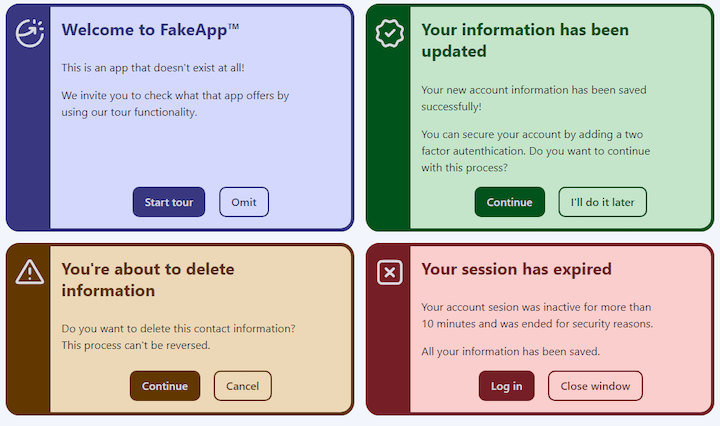
Task: Select the Omit button
Action: click(244, 202)
